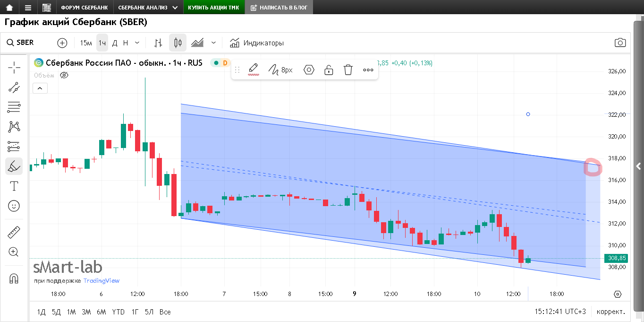Open more drawing options menu
644x322 pixels.
click(x=368, y=70)
